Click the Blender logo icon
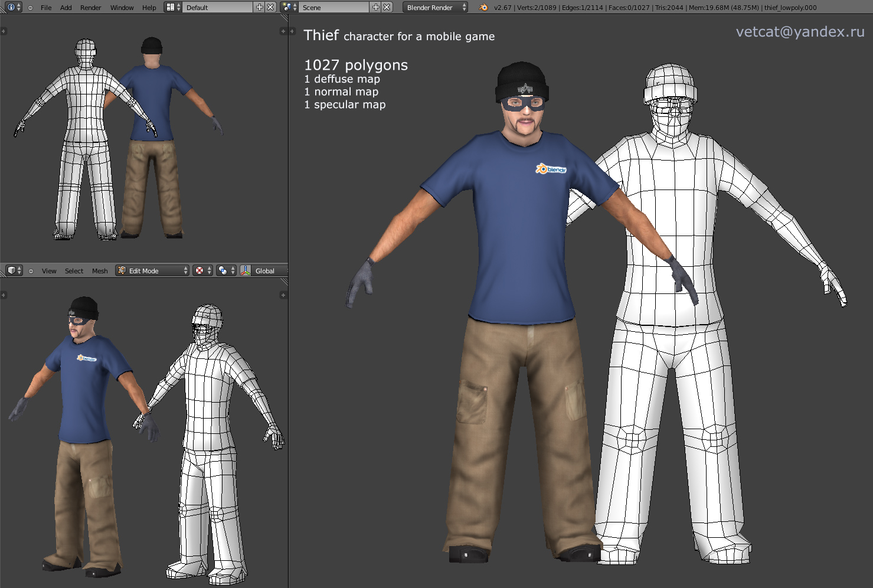The width and height of the screenshot is (873, 588). point(483,8)
